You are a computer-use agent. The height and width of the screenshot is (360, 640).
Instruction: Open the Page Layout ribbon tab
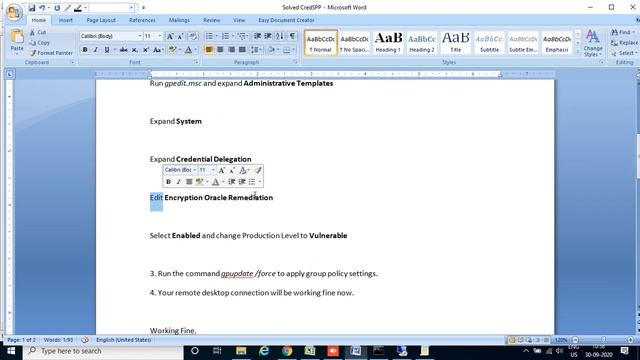click(x=101, y=20)
